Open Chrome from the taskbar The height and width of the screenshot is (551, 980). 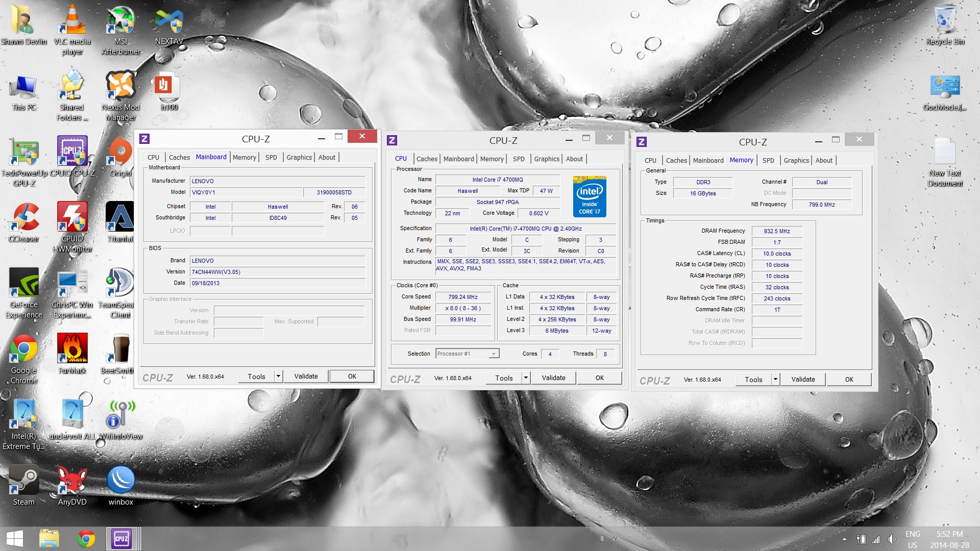click(86, 539)
